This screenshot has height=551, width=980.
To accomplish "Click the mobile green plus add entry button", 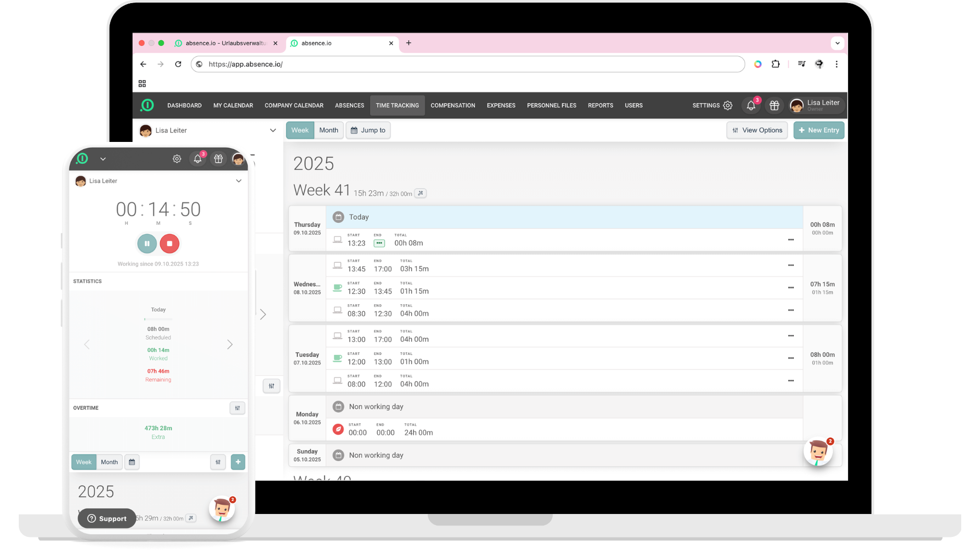I will click(238, 462).
